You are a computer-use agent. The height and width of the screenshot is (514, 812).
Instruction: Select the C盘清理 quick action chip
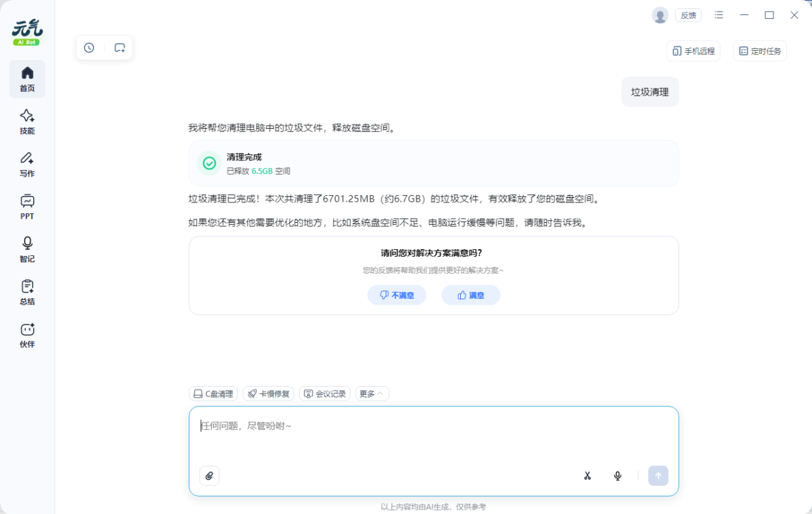coord(213,393)
